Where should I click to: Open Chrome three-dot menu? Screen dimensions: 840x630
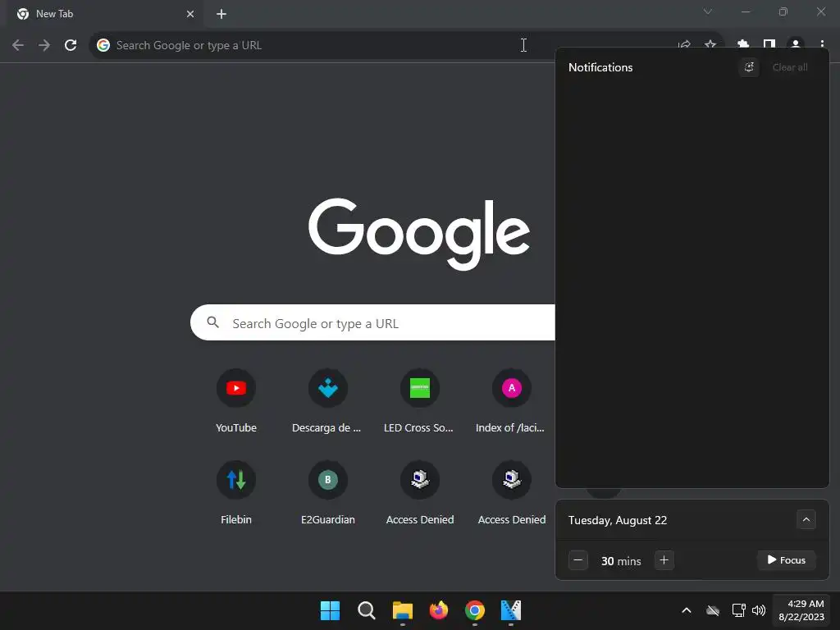click(x=822, y=45)
